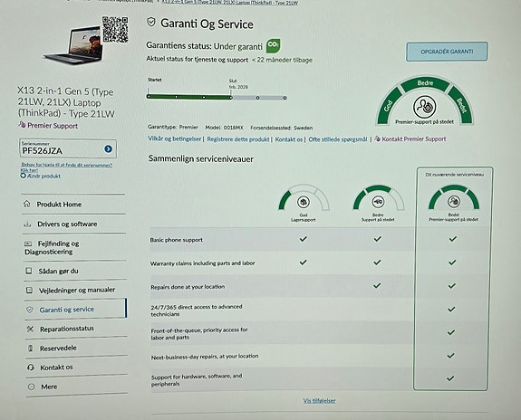Open Vilkår og betingelser link
The height and width of the screenshot is (420, 521).
pos(175,138)
